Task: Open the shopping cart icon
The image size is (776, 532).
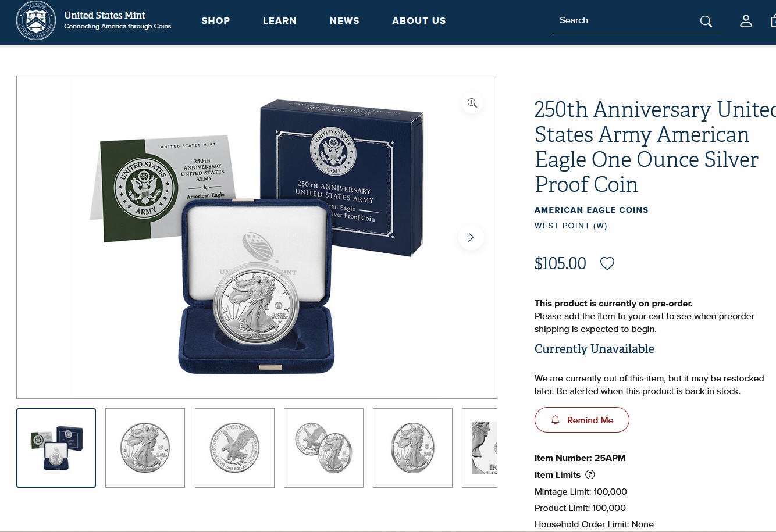Action: coord(773,21)
